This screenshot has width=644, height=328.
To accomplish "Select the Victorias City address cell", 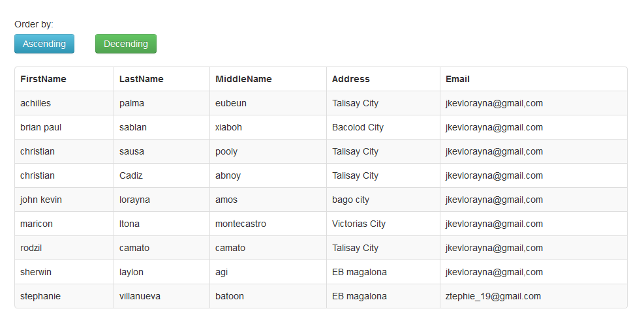I will [383, 224].
